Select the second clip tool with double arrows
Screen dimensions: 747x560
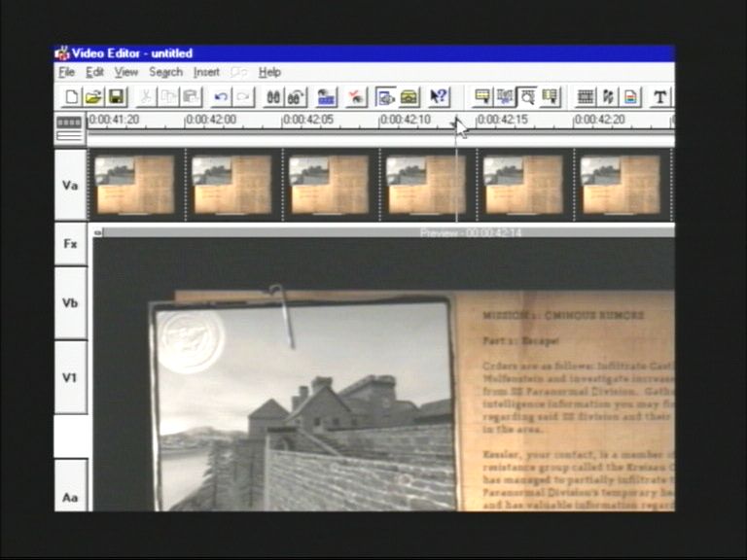coord(505,97)
